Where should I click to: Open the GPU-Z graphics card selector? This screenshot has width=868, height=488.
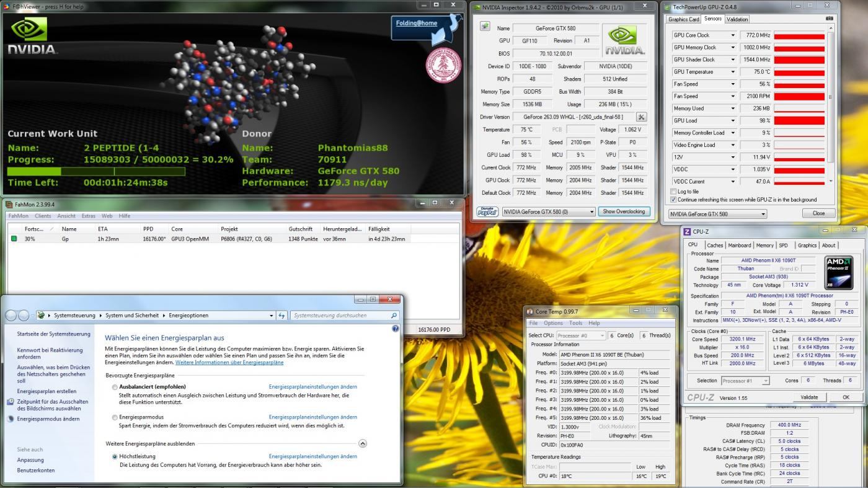click(x=717, y=214)
